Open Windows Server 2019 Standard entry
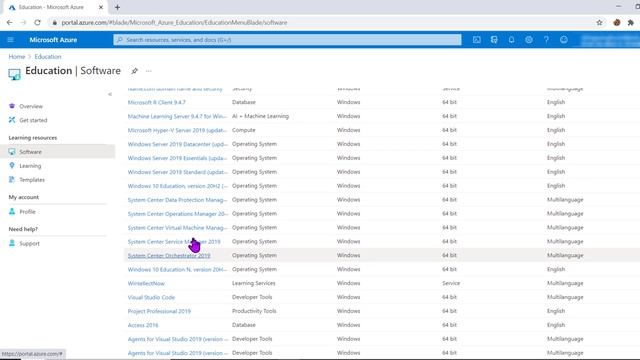The width and height of the screenshot is (640, 360). pyautogui.click(x=177, y=172)
